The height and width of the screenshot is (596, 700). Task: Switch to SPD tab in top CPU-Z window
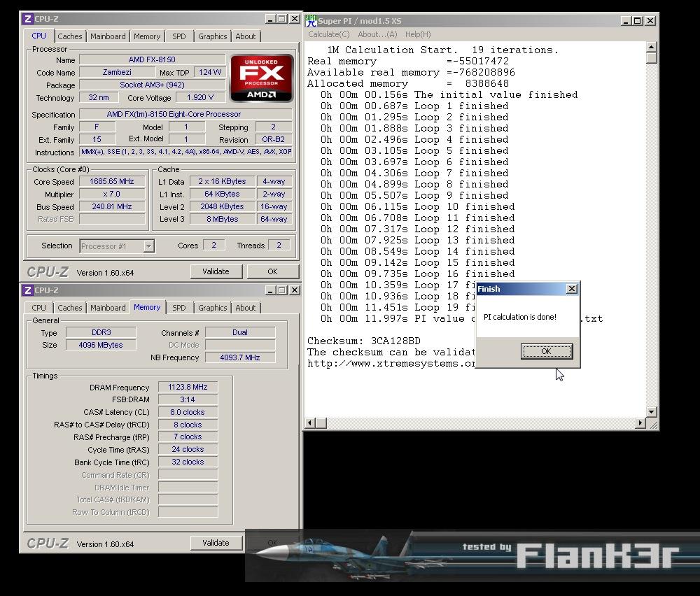point(179,36)
